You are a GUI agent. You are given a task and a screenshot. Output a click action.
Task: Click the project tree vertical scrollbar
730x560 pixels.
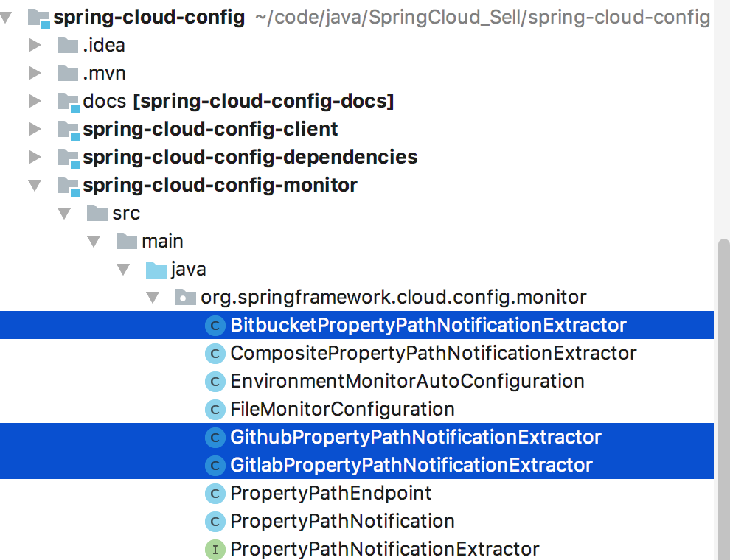(723, 398)
